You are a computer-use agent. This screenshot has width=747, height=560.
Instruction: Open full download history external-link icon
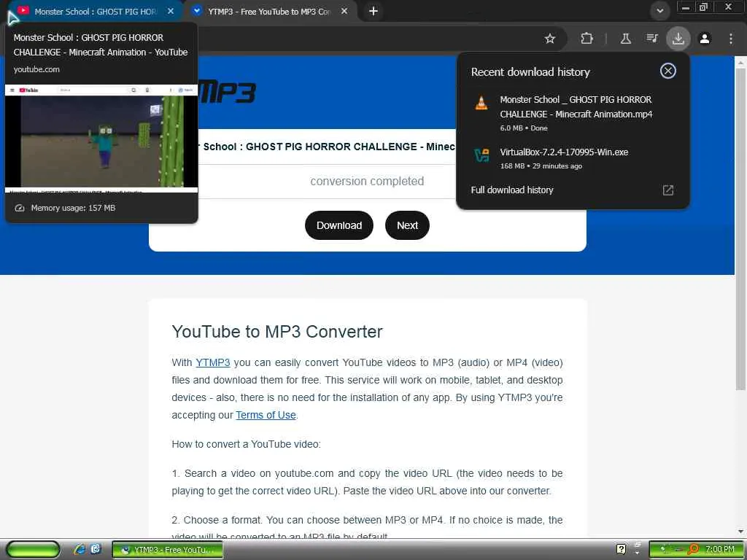(668, 190)
